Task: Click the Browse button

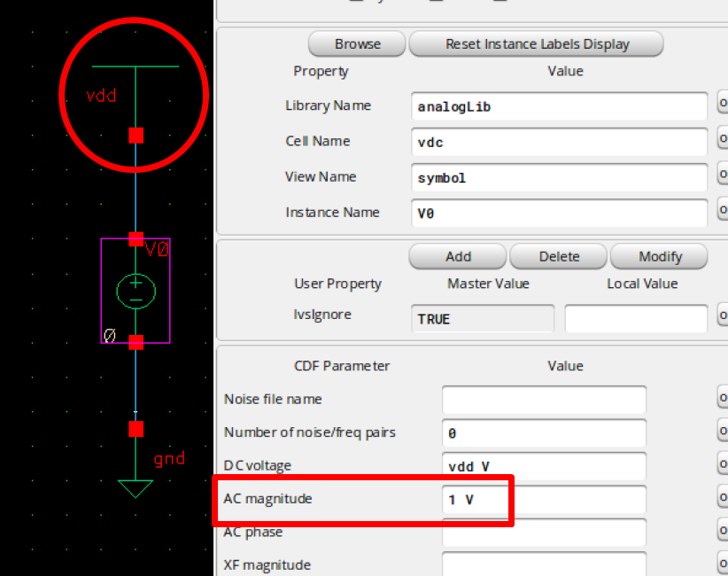Action: (357, 44)
